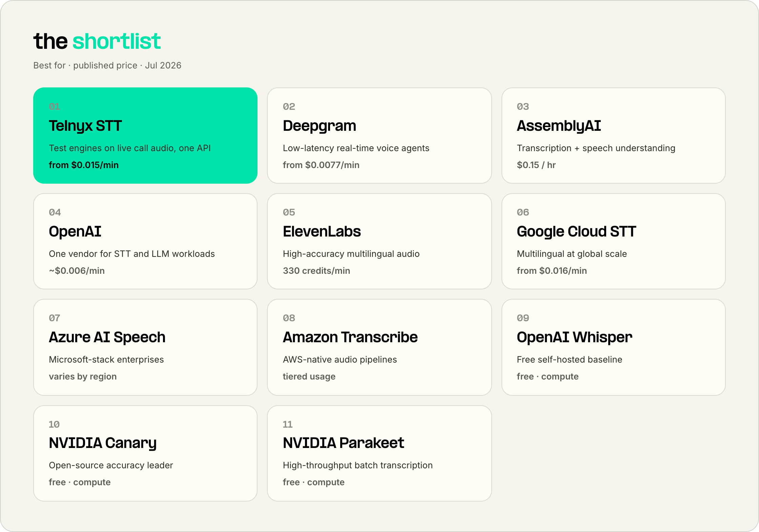
Task: Select the '$0.15 / hr' price text
Action: click(536, 165)
